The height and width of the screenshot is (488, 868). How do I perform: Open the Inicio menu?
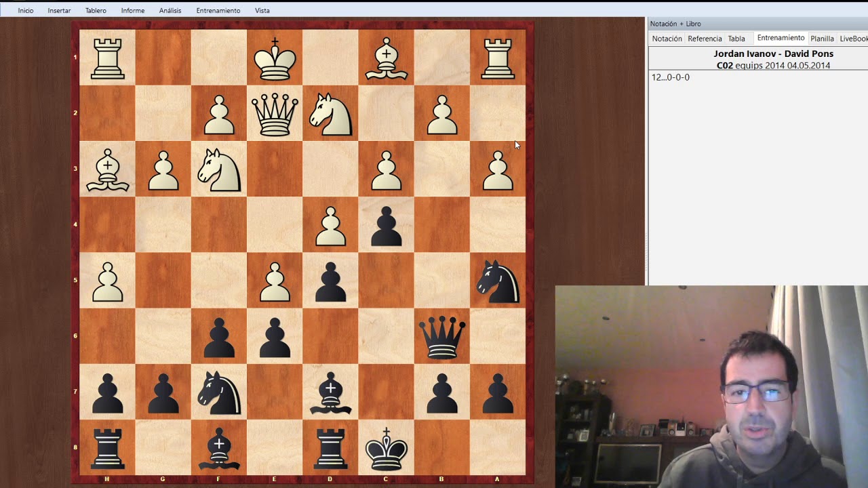pos(26,11)
